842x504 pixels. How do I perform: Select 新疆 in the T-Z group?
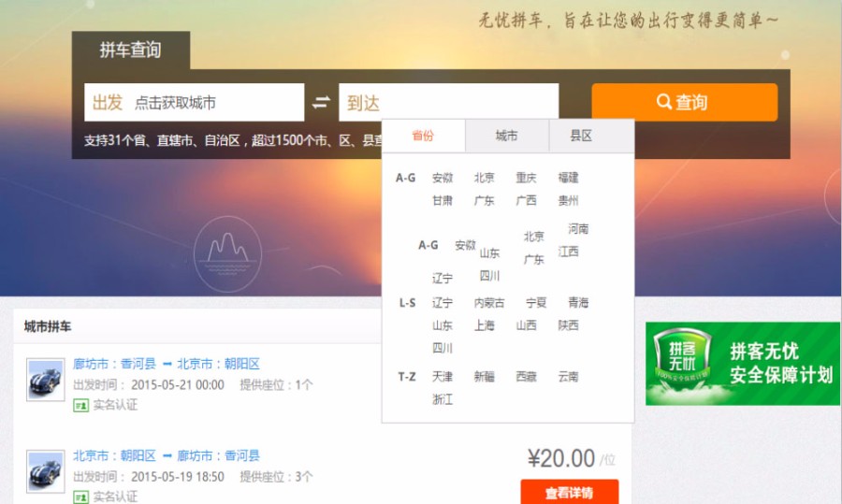(484, 377)
